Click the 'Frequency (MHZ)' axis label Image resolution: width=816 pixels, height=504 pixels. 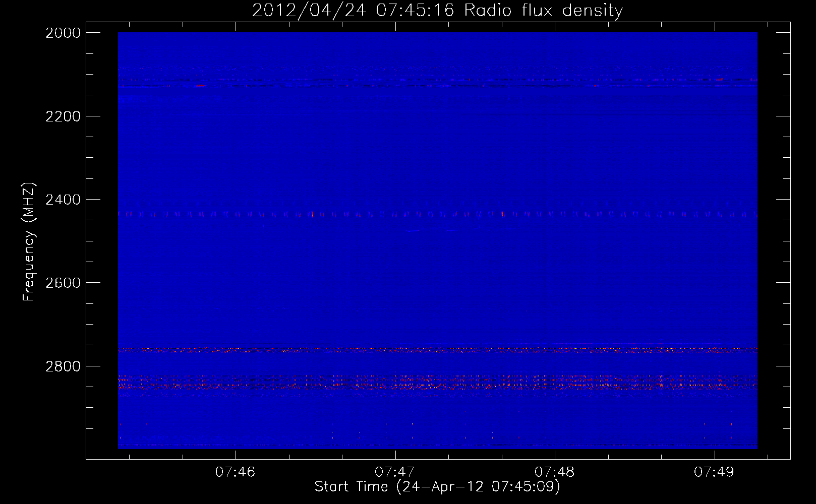click(x=29, y=242)
